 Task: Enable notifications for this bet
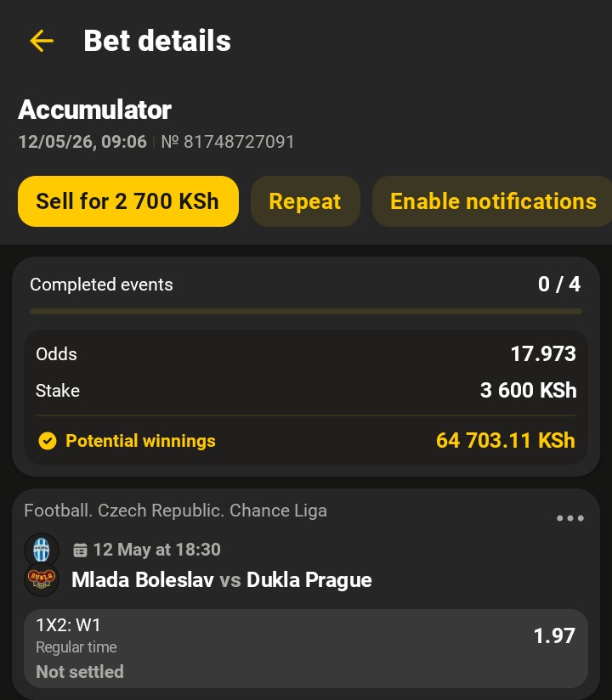tap(492, 201)
